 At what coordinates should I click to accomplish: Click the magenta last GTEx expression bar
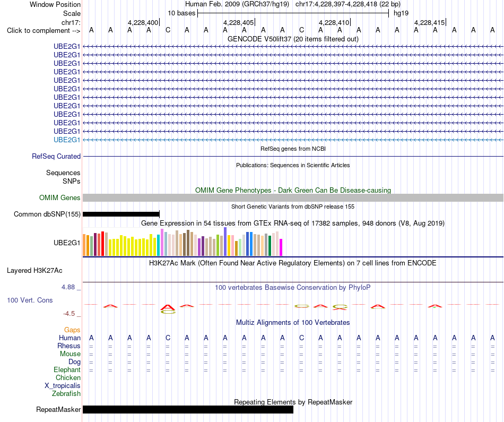(281, 247)
